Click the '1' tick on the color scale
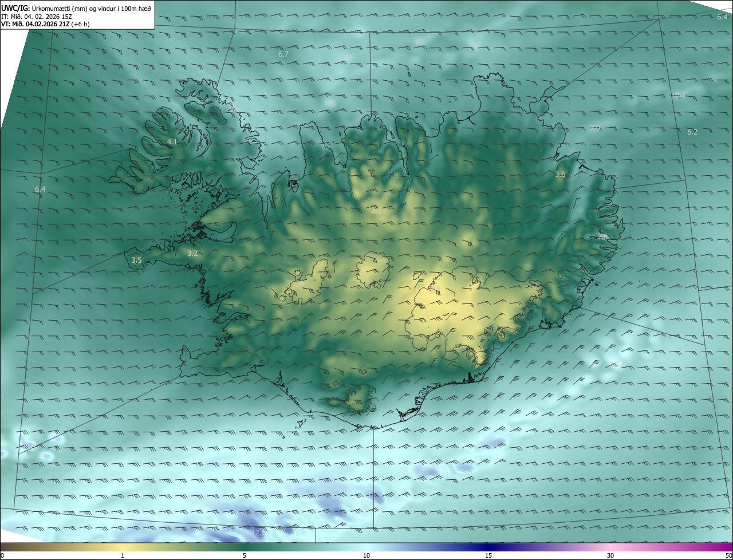Image resolution: width=733 pixels, height=560 pixels. click(123, 555)
